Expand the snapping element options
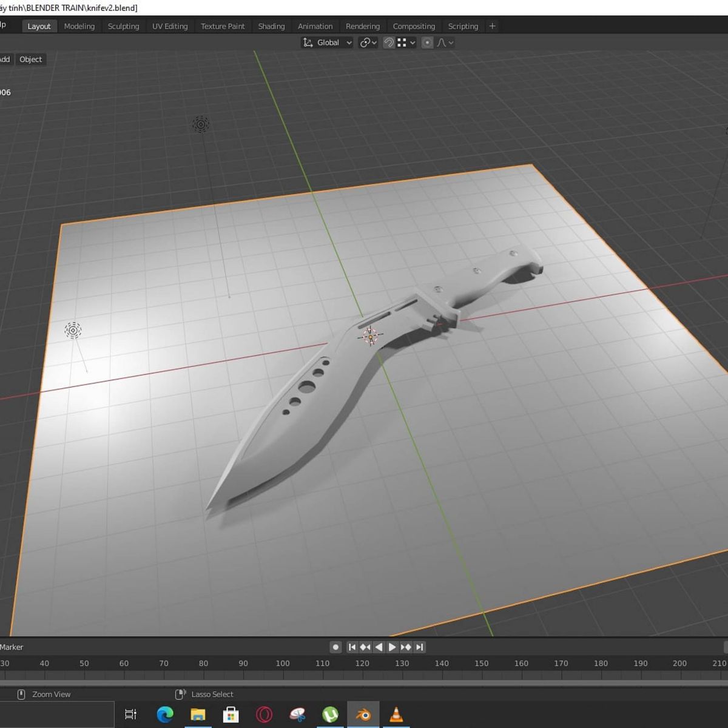 pyautogui.click(x=406, y=42)
